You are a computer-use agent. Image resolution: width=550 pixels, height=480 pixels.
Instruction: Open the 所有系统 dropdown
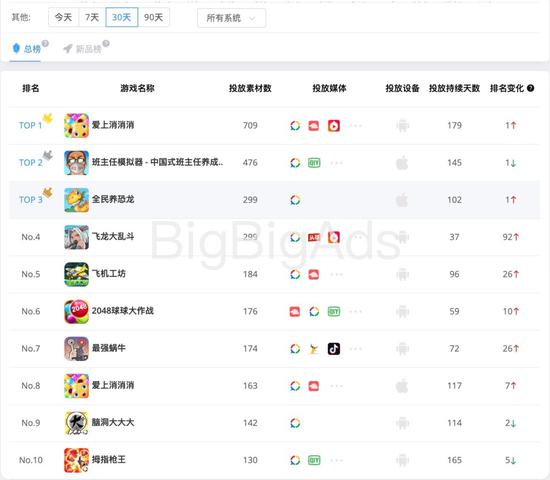tap(232, 18)
